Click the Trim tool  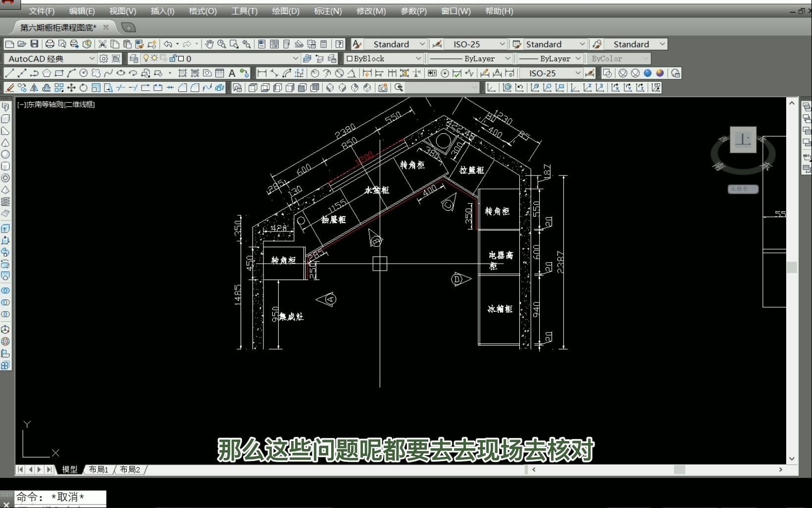click(121, 88)
